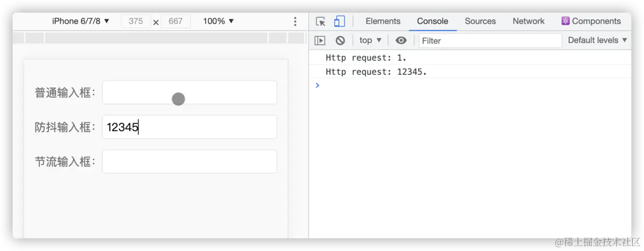The height and width of the screenshot is (251, 644).
Task: Click the inspect element picker icon
Action: [x=320, y=21]
